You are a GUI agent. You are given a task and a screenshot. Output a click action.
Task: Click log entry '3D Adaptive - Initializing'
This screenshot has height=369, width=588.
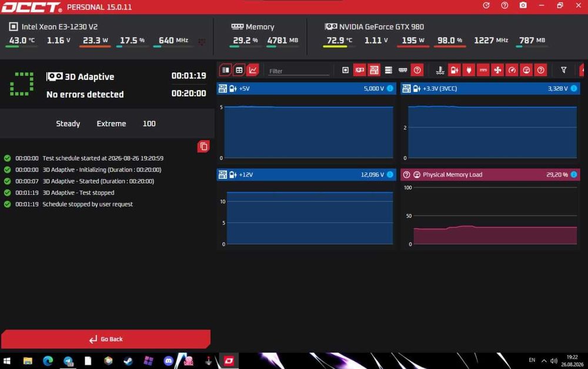pyautogui.click(x=102, y=169)
